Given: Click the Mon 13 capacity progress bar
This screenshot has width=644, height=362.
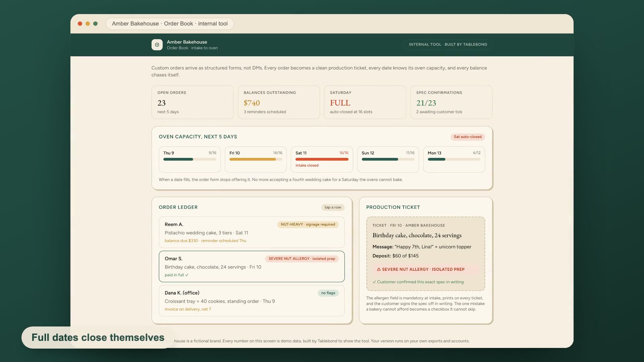Looking at the screenshot, I should point(454,159).
